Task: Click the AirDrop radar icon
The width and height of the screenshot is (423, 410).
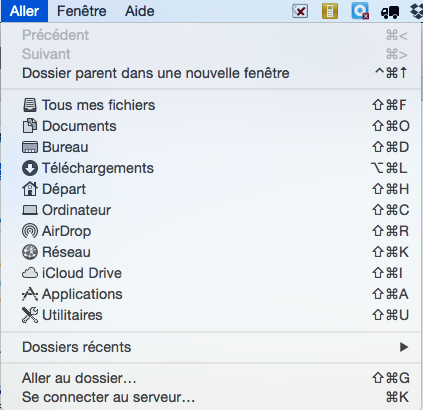Action: 30,231
